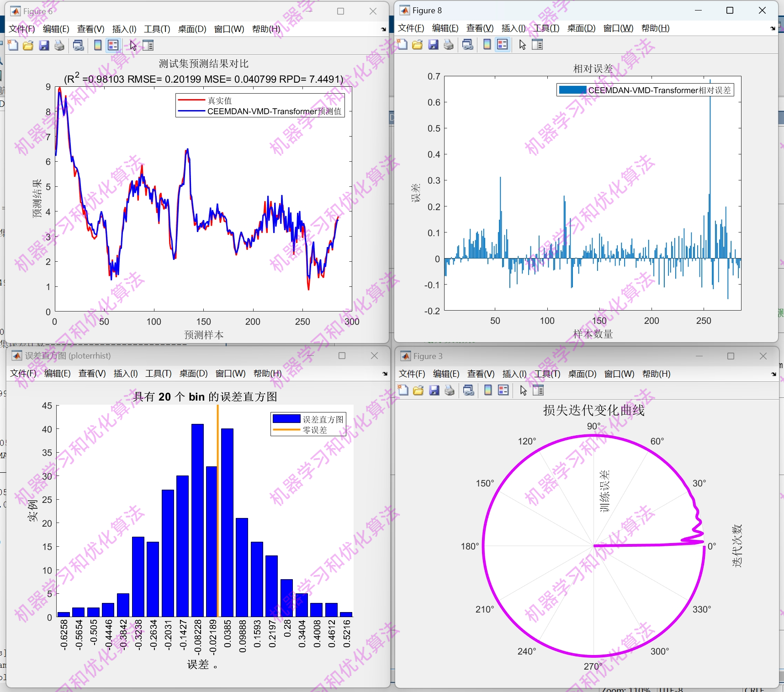Click Figure 6 plot title 测试集预测结果对比
The image size is (784, 692).
click(204, 63)
